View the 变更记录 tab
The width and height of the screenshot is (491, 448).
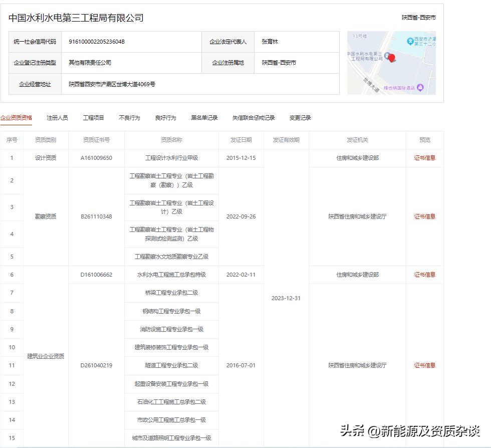[300, 117]
